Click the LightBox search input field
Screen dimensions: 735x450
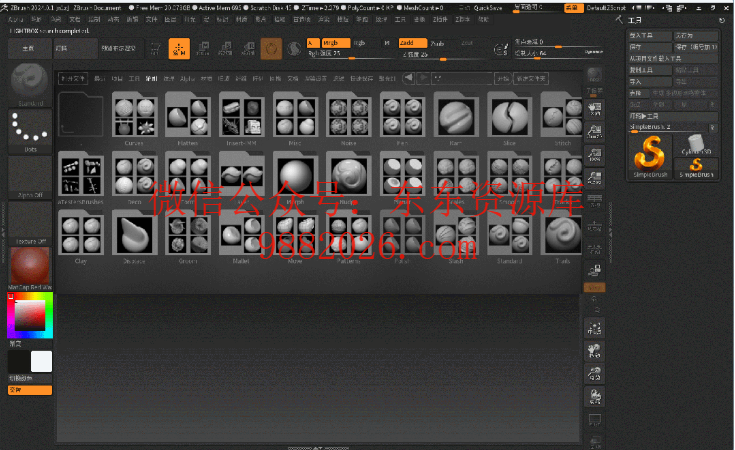(x=463, y=78)
